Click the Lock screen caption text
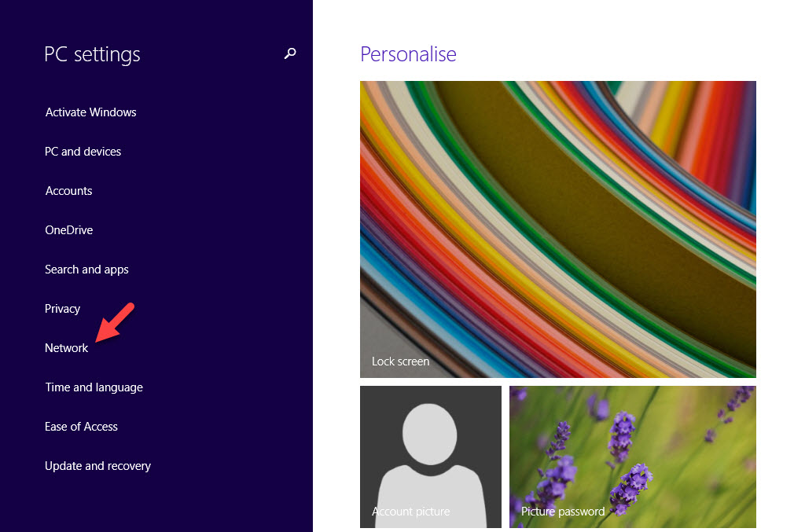Image resolution: width=794 pixels, height=532 pixels. pos(401,361)
